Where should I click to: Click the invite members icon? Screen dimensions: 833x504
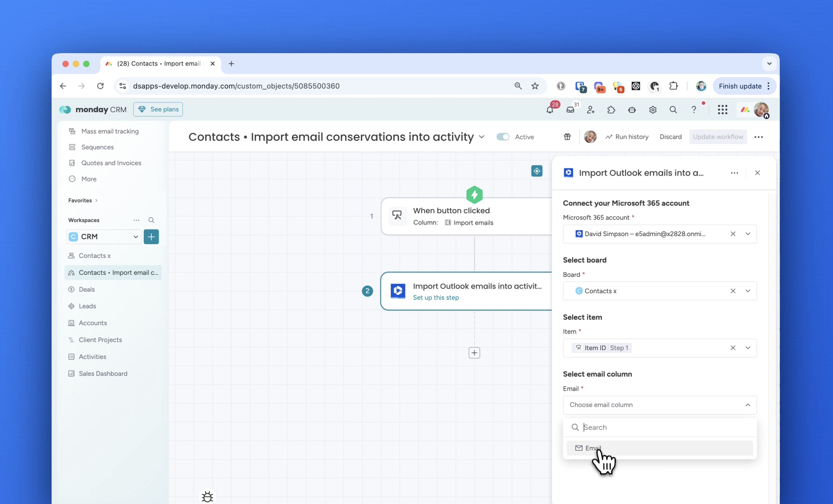pos(591,110)
